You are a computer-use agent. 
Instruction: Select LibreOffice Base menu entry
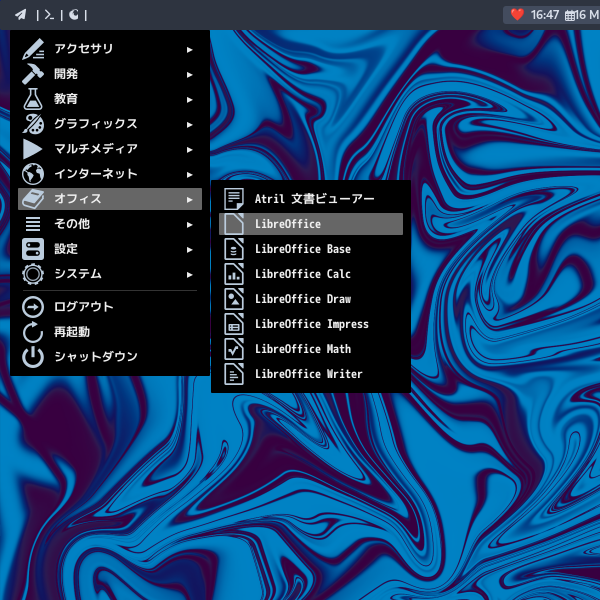click(302, 249)
